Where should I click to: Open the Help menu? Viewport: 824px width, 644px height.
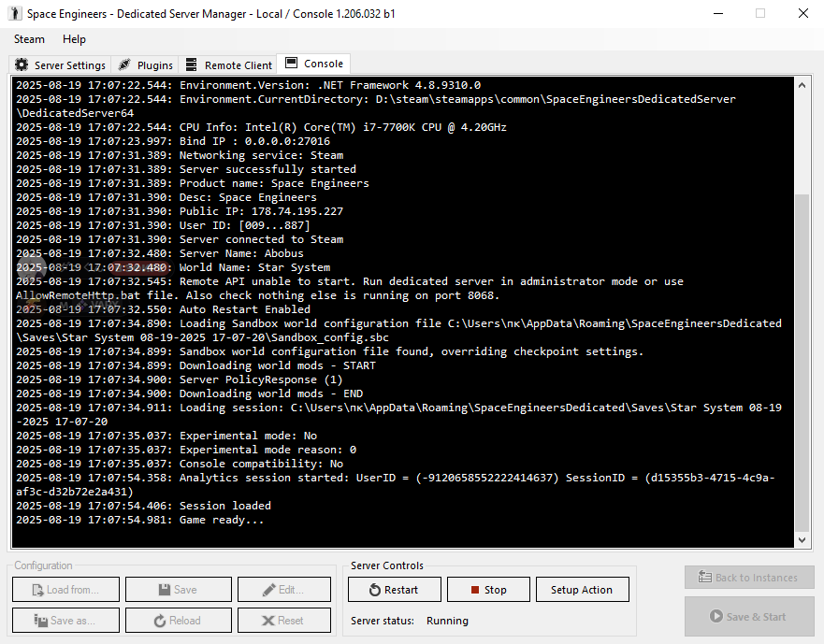click(74, 39)
